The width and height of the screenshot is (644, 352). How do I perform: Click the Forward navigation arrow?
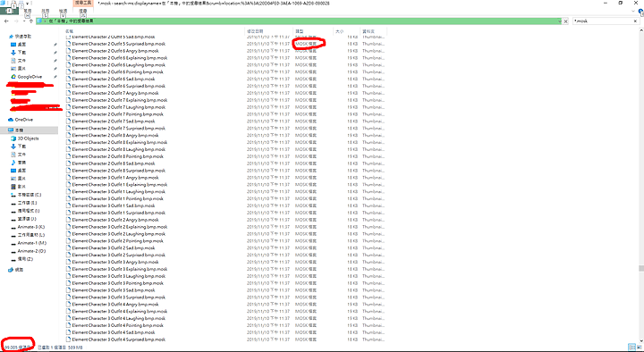(x=16, y=21)
